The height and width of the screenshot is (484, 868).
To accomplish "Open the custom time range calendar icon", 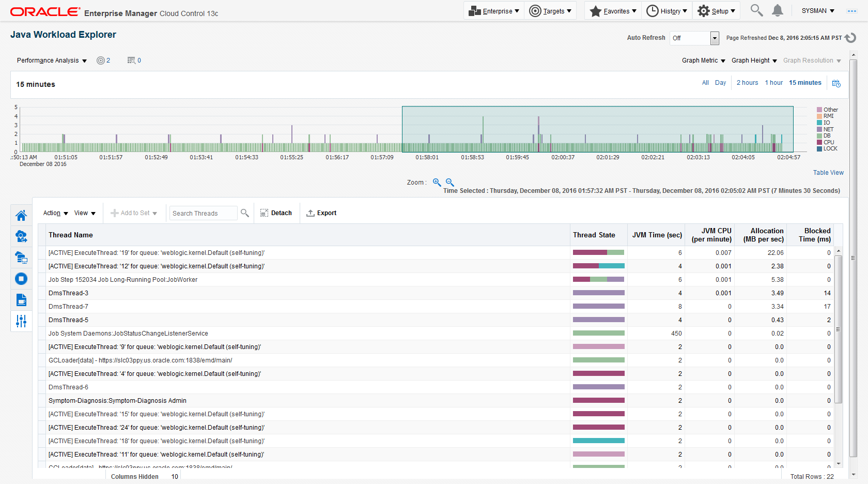I will click(836, 83).
